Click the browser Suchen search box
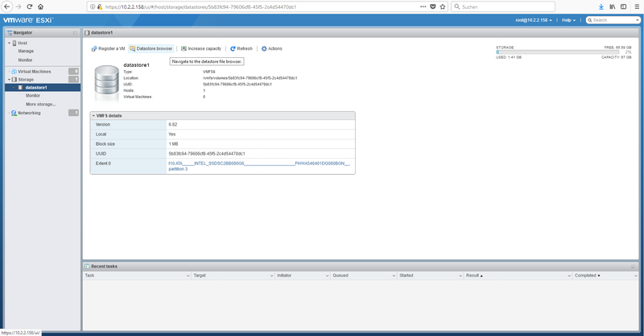This screenshot has height=336, width=644. [x=503, y=6]
